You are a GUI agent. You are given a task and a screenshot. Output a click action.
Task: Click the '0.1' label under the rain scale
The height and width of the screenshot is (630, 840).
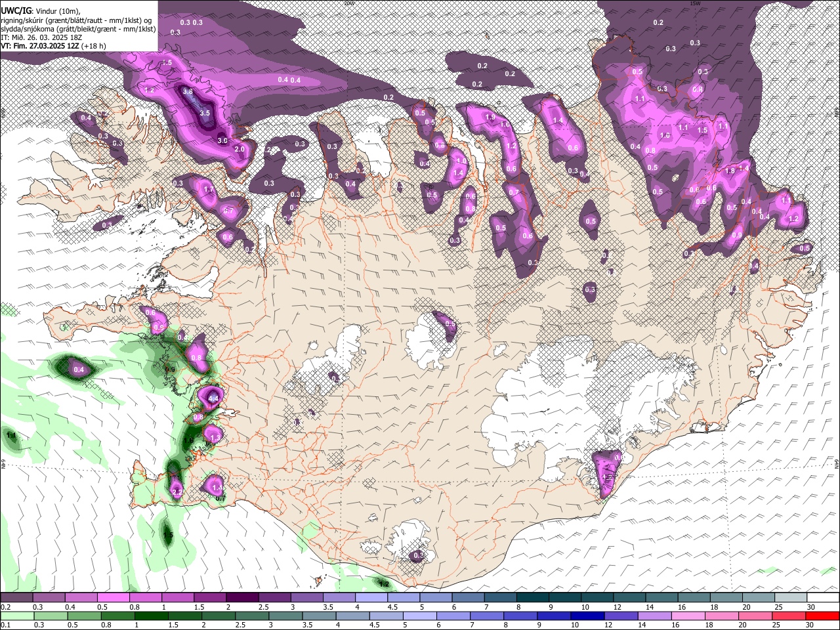(x=5, y=625)
